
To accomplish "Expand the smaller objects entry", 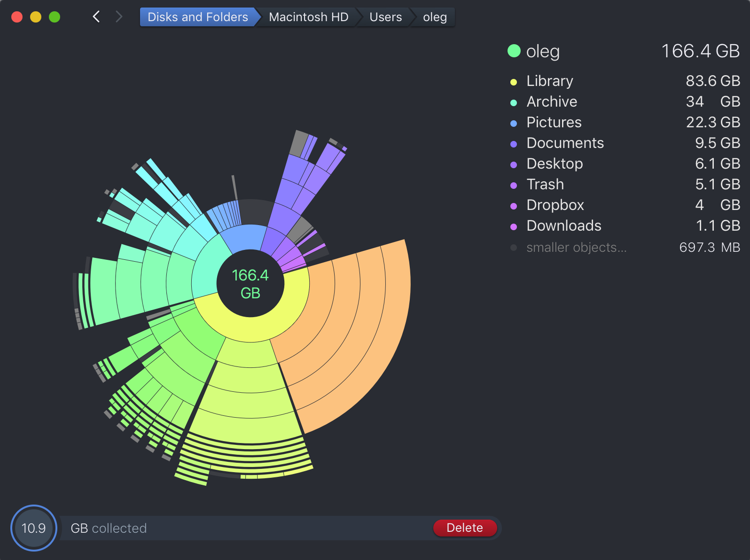I will (576, 247).
